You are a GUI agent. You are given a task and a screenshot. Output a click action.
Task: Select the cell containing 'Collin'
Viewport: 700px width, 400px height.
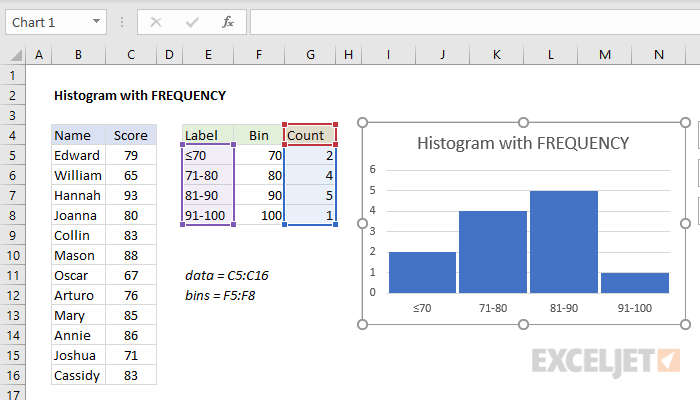click(x=79, y=236)
